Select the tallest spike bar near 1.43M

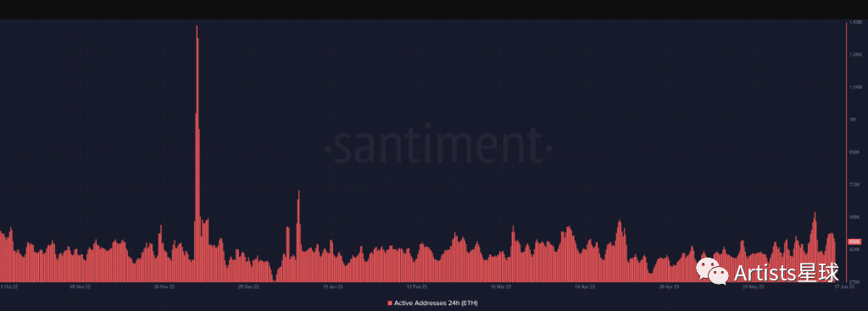197,154
